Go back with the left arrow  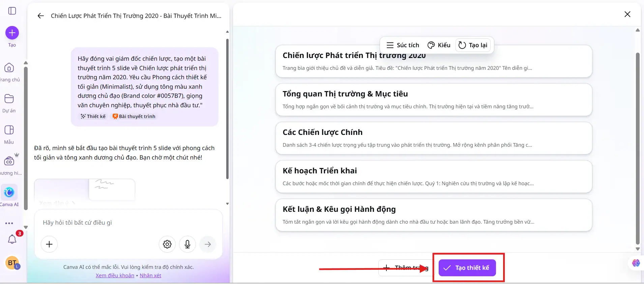41,16
